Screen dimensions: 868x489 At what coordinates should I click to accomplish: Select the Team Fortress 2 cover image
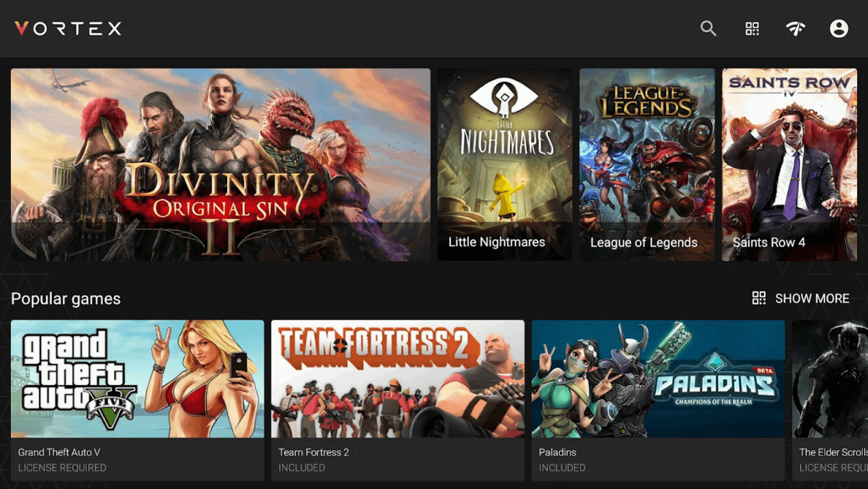pyautogui.click(x=398, y=379)
